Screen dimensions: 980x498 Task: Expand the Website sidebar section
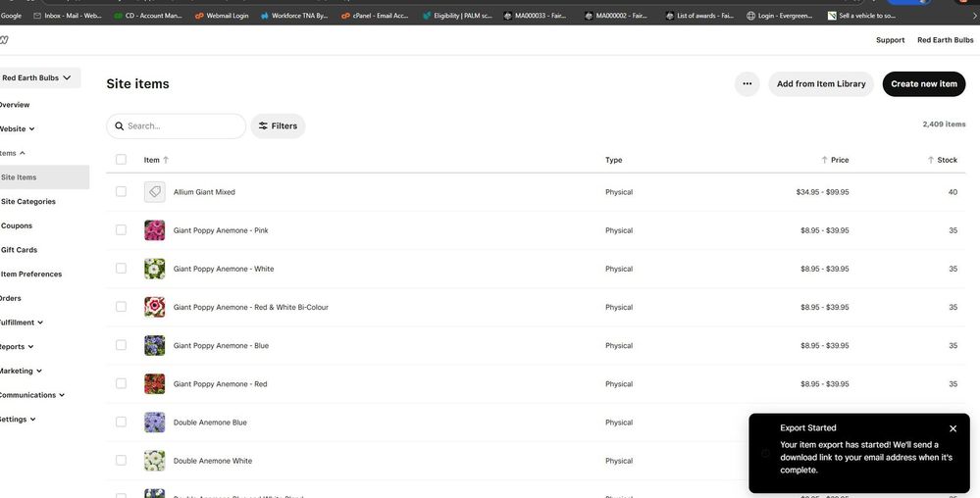[x=17, y=129]
